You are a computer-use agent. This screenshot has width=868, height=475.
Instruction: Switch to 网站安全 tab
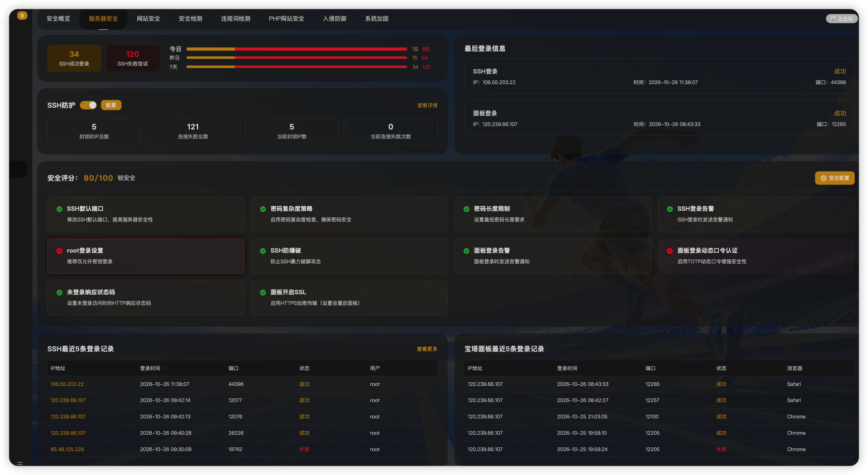(x=148, y=19)
